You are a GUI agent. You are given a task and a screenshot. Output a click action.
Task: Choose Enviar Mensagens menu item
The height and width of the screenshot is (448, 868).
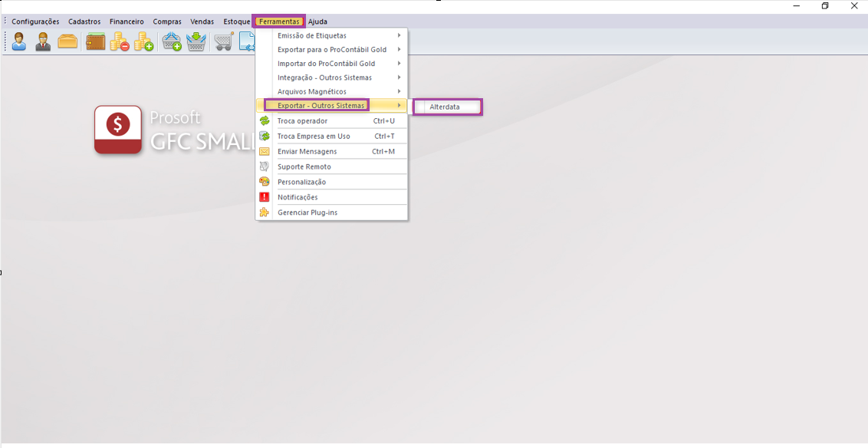(331, 151)
